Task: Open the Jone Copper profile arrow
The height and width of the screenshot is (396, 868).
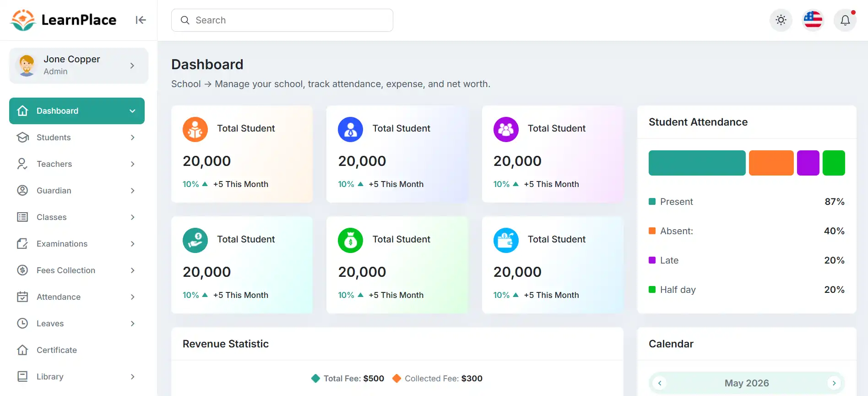Action: 132,66
